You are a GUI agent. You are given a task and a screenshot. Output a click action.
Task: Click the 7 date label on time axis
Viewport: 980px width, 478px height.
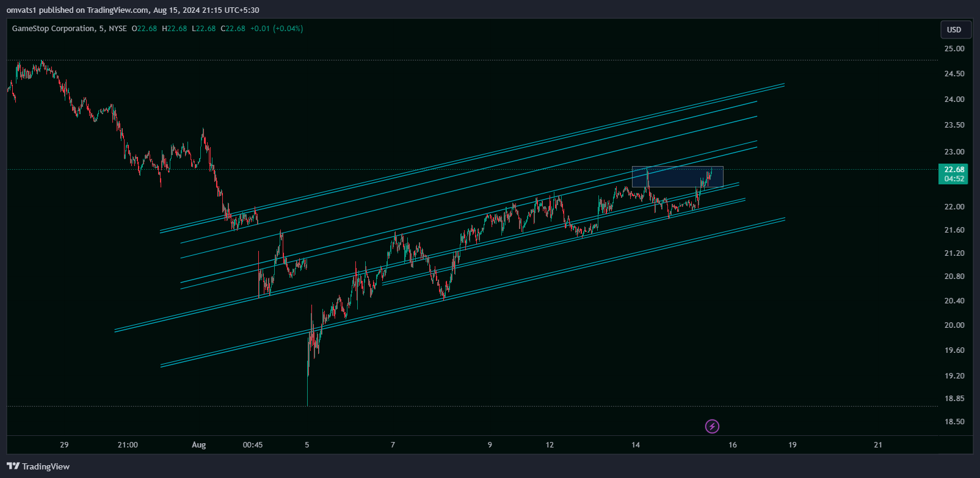(x=393, y=445)
